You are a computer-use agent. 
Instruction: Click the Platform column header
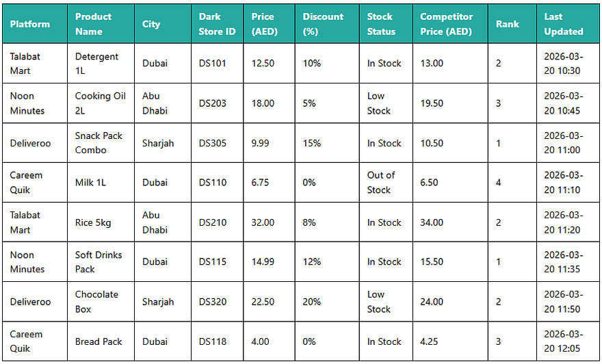35,24
